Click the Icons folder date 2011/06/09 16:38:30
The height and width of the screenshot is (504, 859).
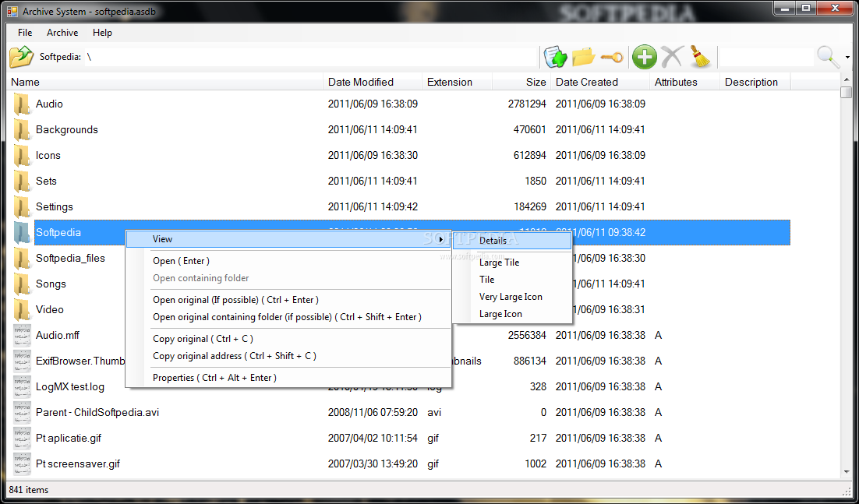click(373, 156)
